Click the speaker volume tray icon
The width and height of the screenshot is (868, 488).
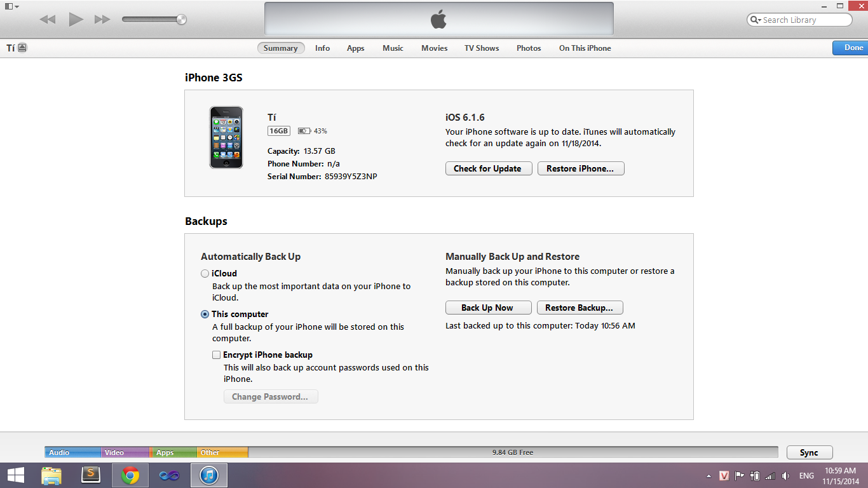click(786, 476)
